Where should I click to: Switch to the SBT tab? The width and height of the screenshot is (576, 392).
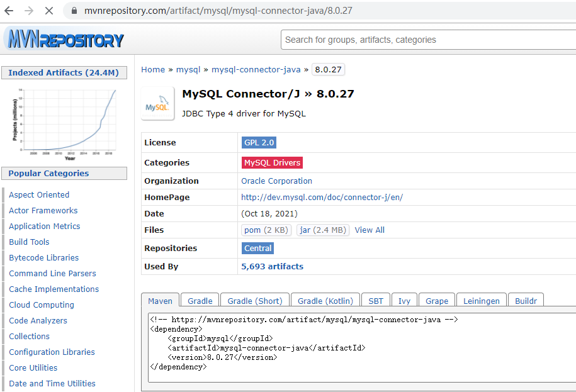[376, 301]
